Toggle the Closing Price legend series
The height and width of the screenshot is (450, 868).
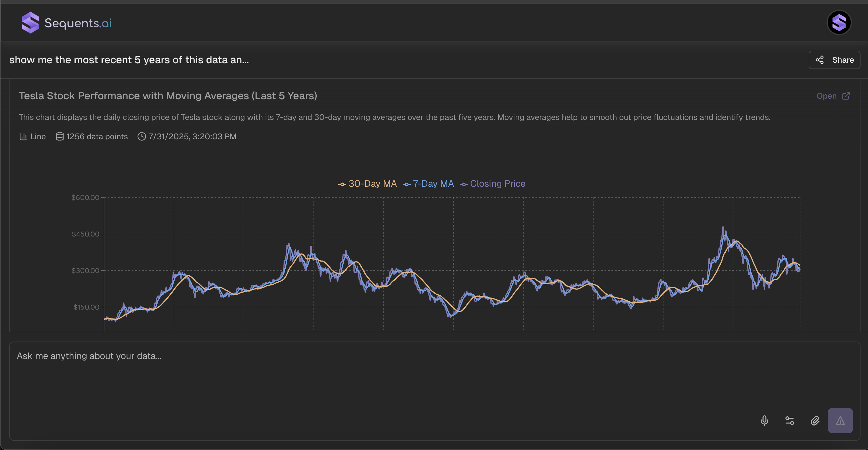493,184
